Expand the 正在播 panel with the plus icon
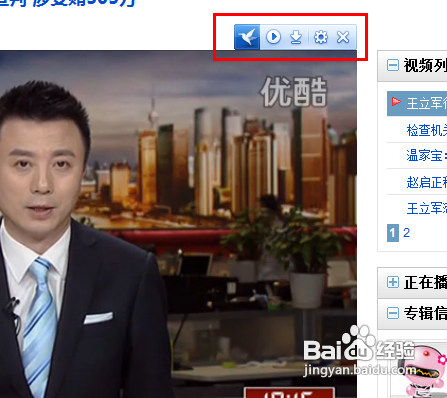Image resolution: width=447 pixels, height=398 pixels. 393,282
